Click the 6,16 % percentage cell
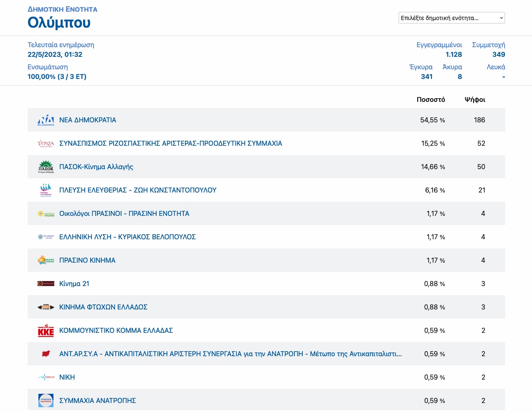Viewport: 532px width, 413px height. pyautogui.click(x=435, y=190)
